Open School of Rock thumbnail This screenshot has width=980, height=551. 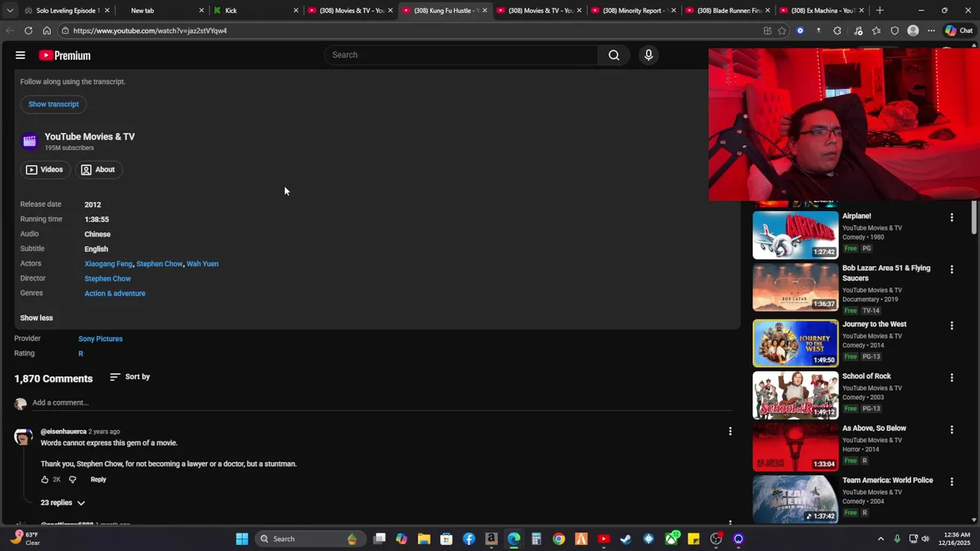[x=795, y=395]
